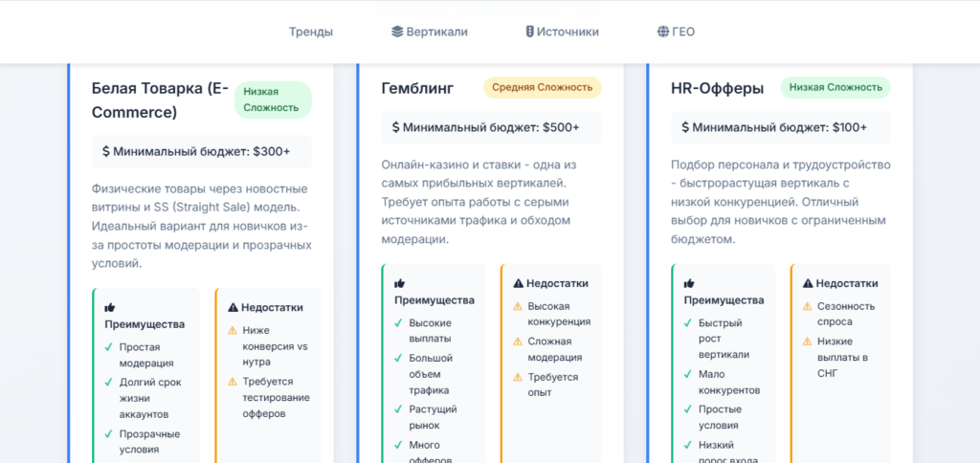The width and height of the screenshot is (980, 463).
Task: Switch to the Вертикали section
Action: (436, 32)
